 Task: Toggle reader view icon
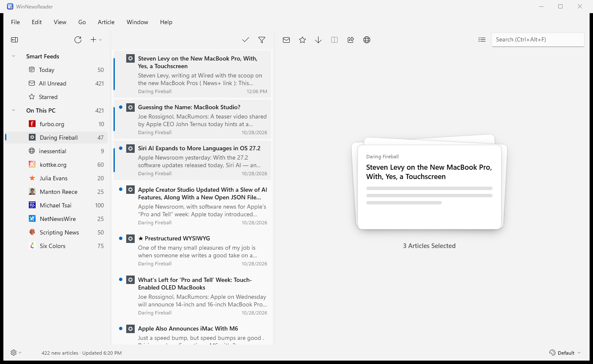coord(335,40)
